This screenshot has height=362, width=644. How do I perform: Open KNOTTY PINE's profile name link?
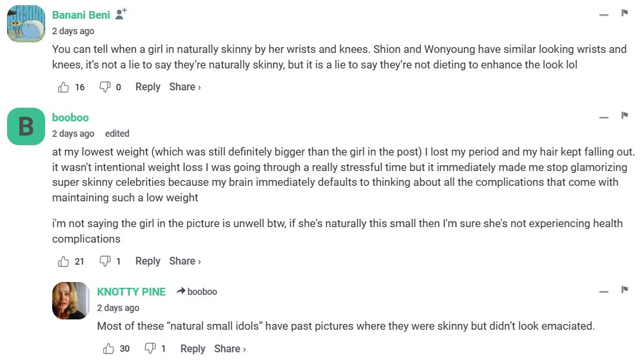[132, 292]
